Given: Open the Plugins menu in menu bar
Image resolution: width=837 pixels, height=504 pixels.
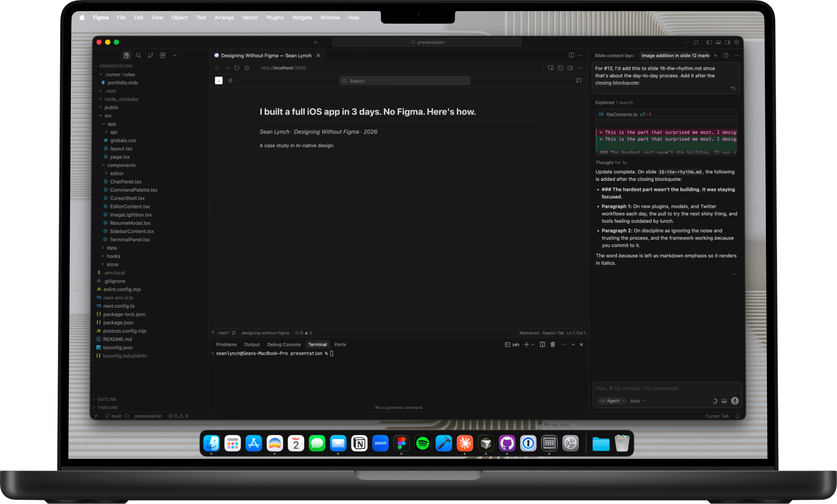Looking at the screenshot, I should tap(275, 18).
